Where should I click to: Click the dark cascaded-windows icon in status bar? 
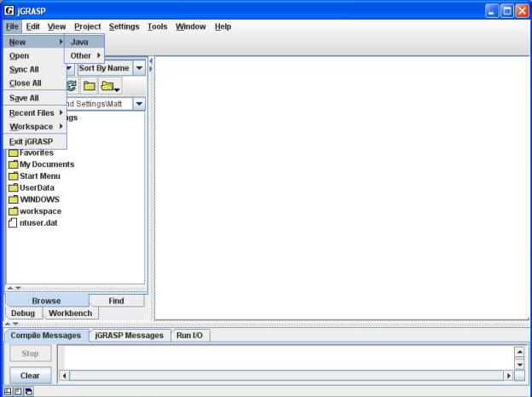pos(29,392)
